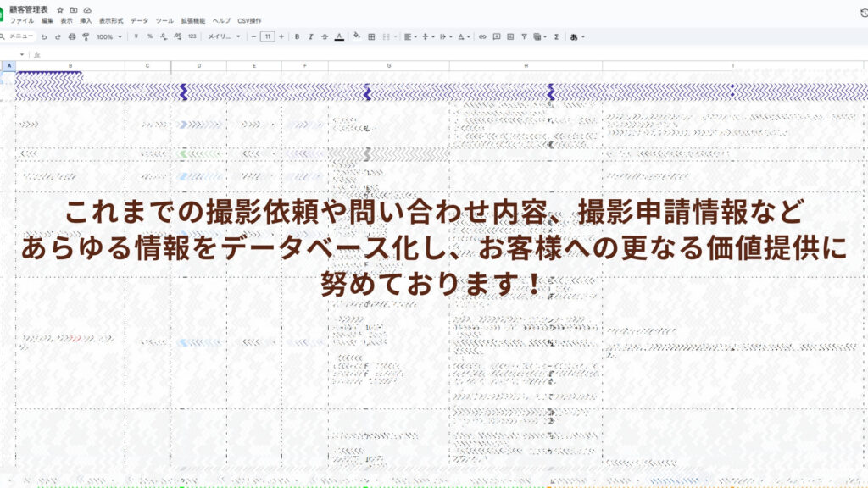Open the text color picker

click(339, 36)
